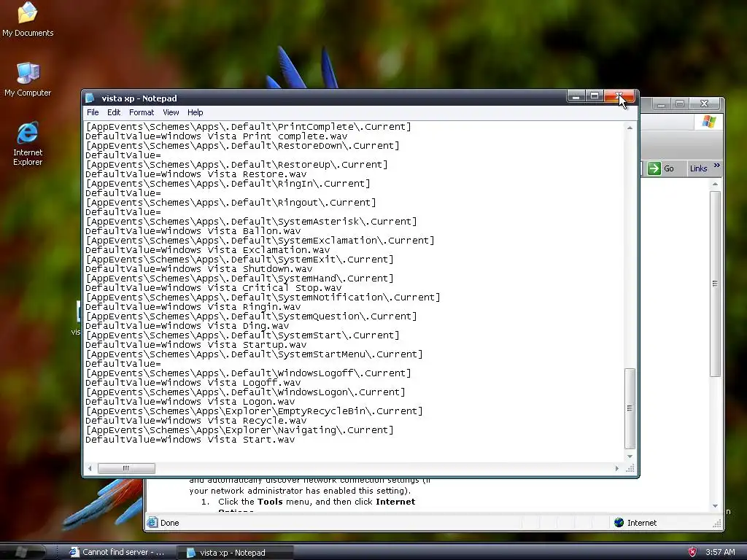747x560 pixels.
Task: Click the line "DefaultValue=Windows Vista Ringin.wav"
Action: 193,307
